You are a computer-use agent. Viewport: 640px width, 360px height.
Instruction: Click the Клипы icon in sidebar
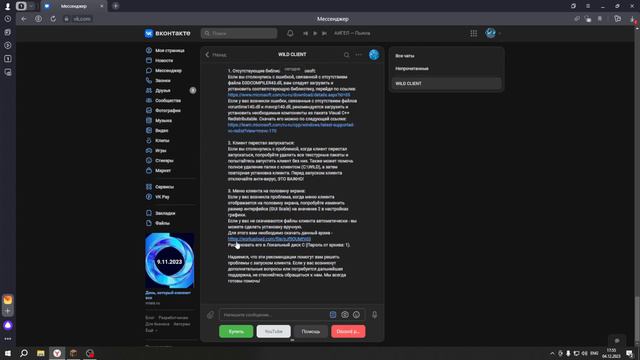[x=149, y=140]
